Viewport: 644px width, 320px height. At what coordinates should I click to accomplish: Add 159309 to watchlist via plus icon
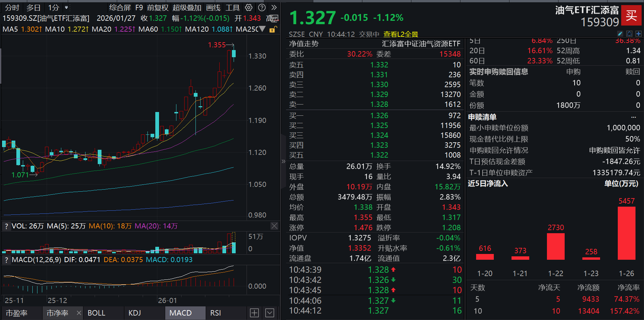point(639,34)
